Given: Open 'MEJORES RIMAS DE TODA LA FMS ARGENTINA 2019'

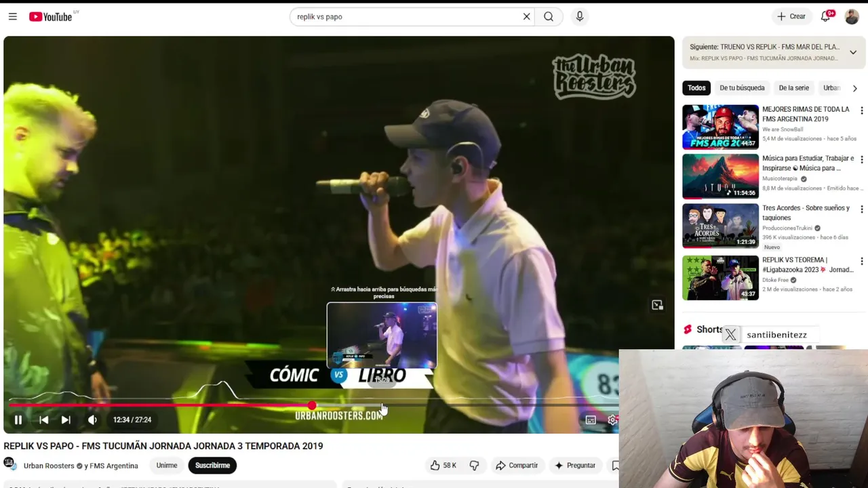Looking at the screenshot, I should (x=806, y=114).
